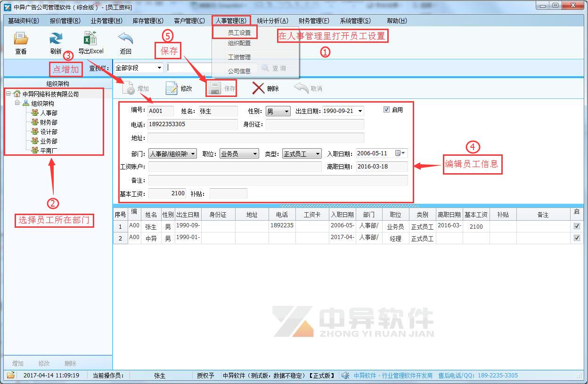
Task: Open the 部门 dropdown in the form
Action: point(193,154)
